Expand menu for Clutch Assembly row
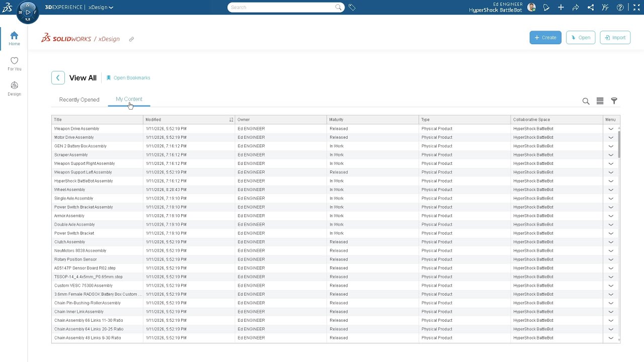 [x=611, y=242]
